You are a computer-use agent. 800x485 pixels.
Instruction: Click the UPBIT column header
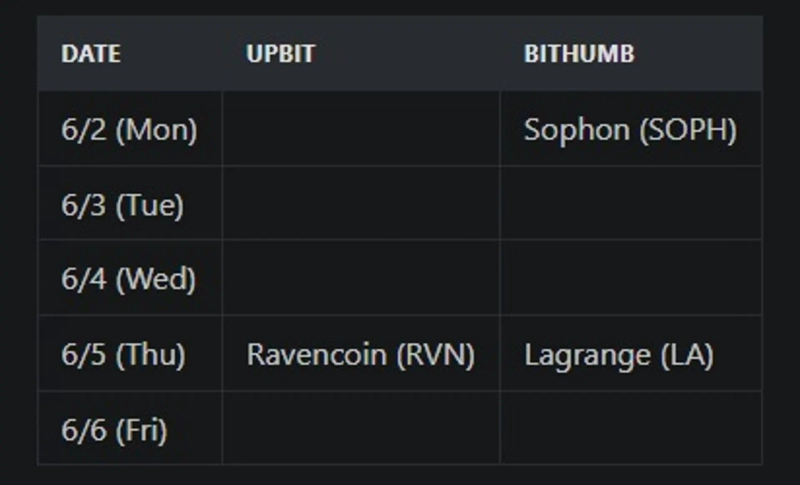click(x=280, y=54)
